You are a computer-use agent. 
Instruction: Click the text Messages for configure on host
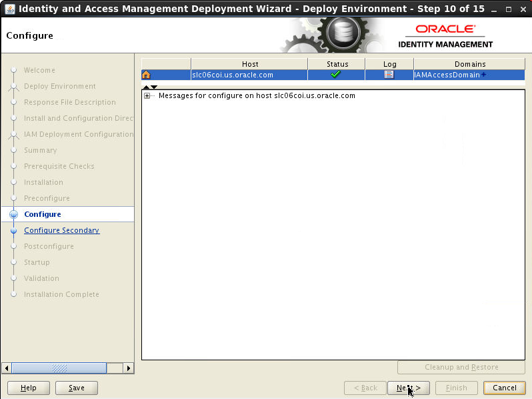click(x=257, y=96)
